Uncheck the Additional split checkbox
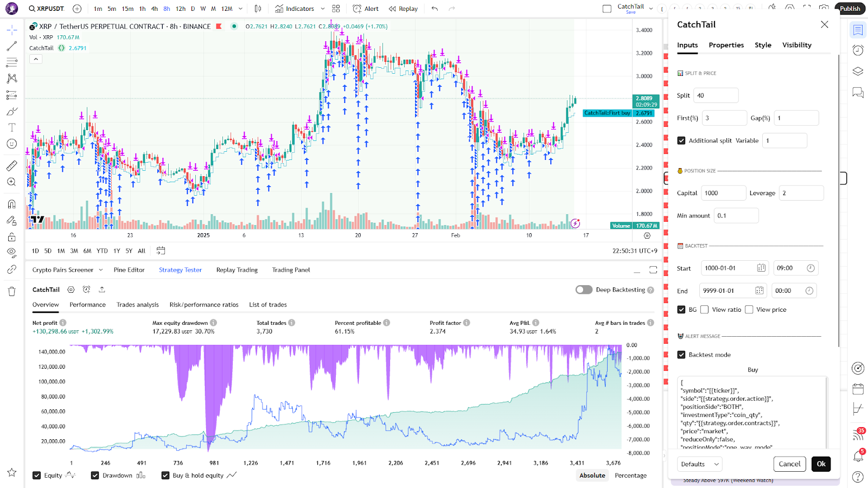The height and width of the screenshot is (488, 868). tap(681, 140)
